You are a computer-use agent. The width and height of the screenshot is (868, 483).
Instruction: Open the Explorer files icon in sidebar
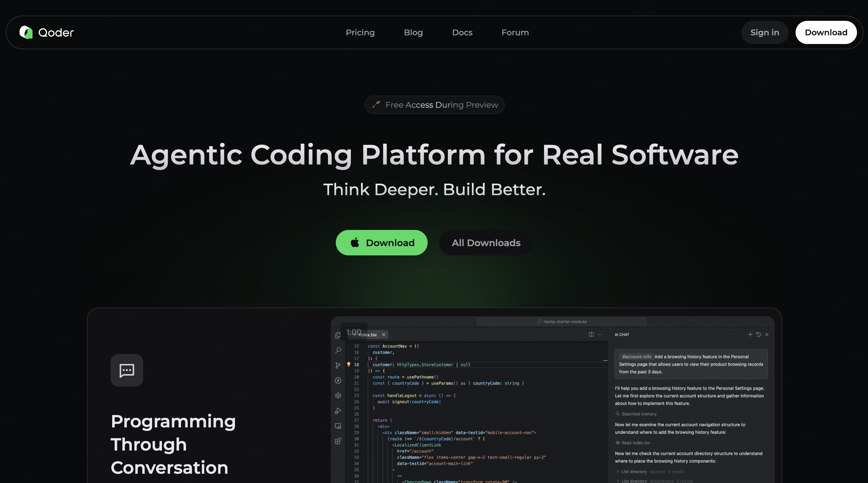(x=338, y=335)
